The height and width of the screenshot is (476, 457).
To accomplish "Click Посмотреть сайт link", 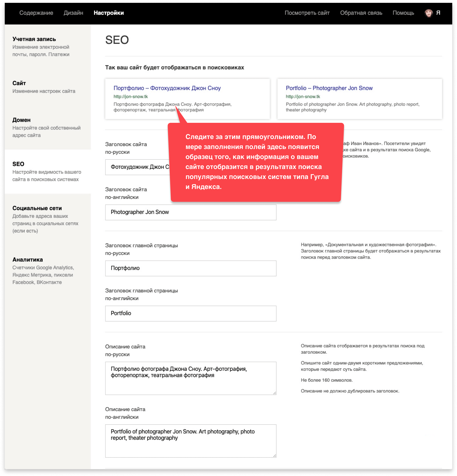I will (x=307, y=13).
